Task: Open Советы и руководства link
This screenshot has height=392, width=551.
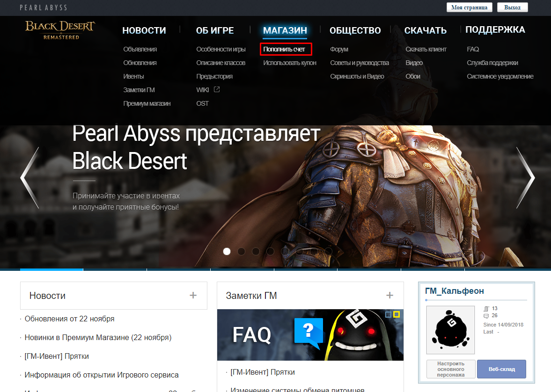Action: (x=360, y=63)
